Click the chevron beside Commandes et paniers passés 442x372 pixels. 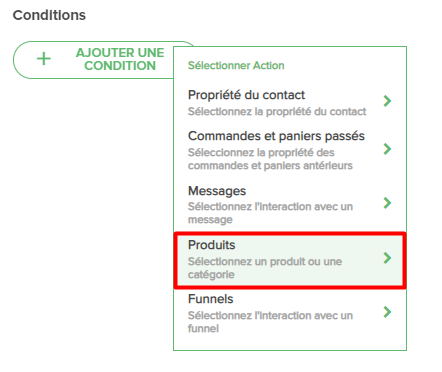coord(387,149)
